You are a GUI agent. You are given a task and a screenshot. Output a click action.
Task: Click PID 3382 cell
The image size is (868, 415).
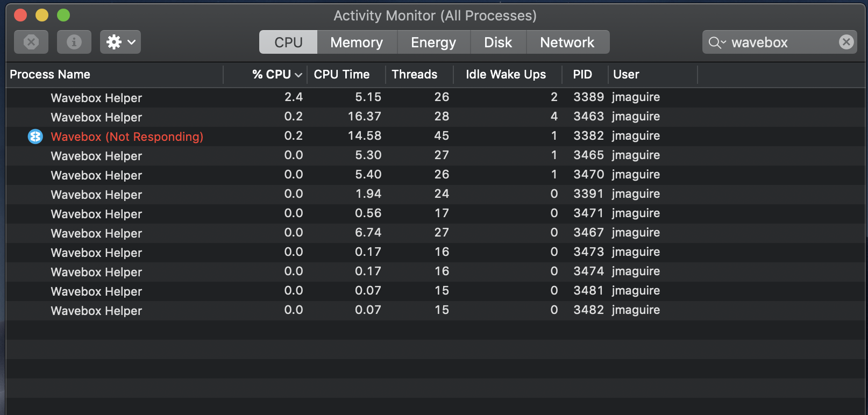(588, 136)
